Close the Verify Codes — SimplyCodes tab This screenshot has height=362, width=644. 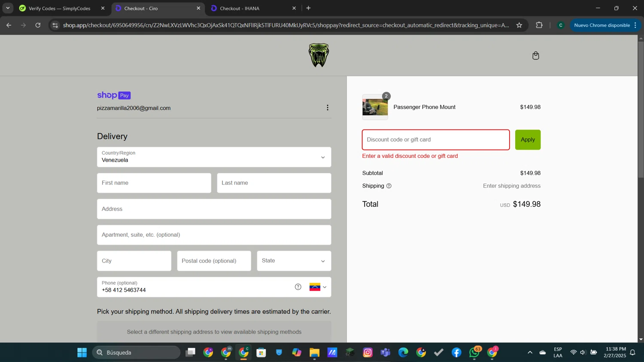(103, 8)
